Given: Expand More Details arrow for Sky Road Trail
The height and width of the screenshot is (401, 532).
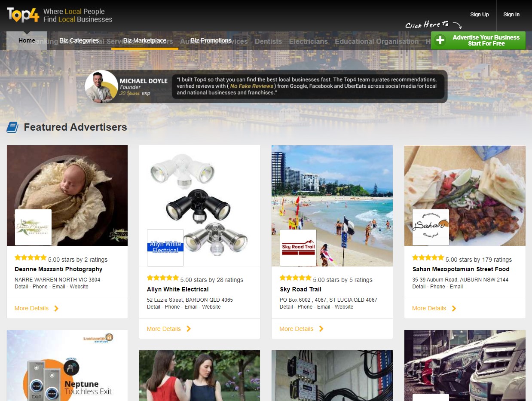Looking at the screenshot, I should (x=321, y=329).
